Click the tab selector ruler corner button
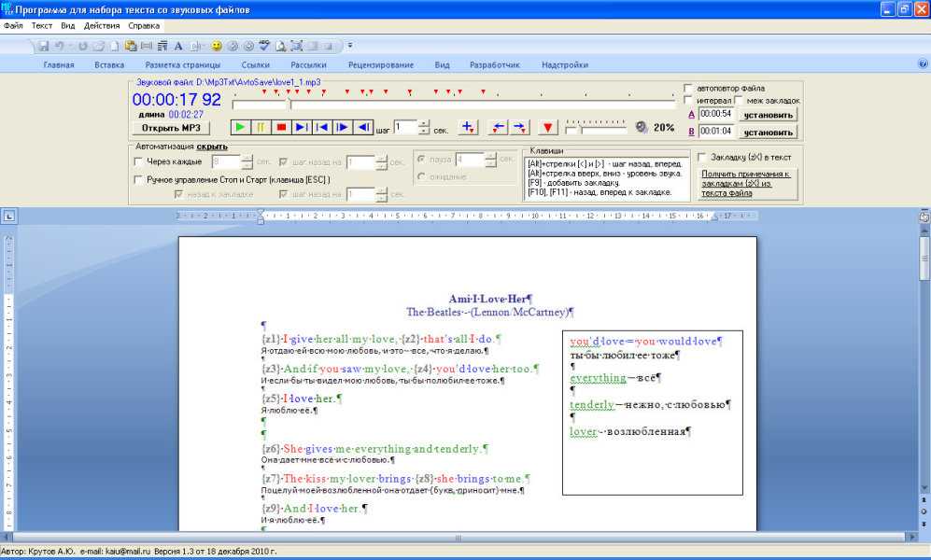The image size is (931, 560). pos(9,217)
